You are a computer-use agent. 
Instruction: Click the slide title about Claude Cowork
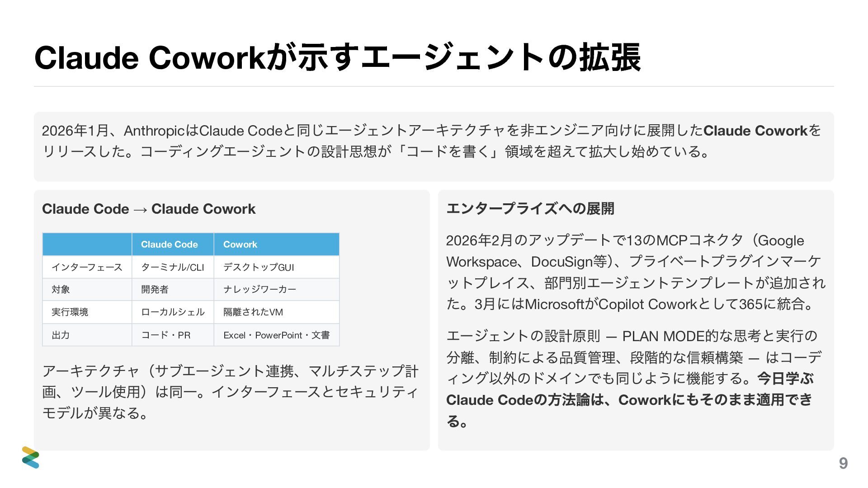pos(337,58)
